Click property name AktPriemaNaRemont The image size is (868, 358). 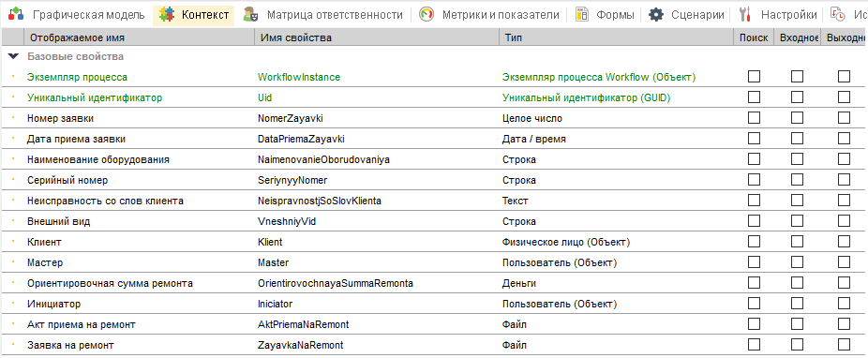pos(304,324)
